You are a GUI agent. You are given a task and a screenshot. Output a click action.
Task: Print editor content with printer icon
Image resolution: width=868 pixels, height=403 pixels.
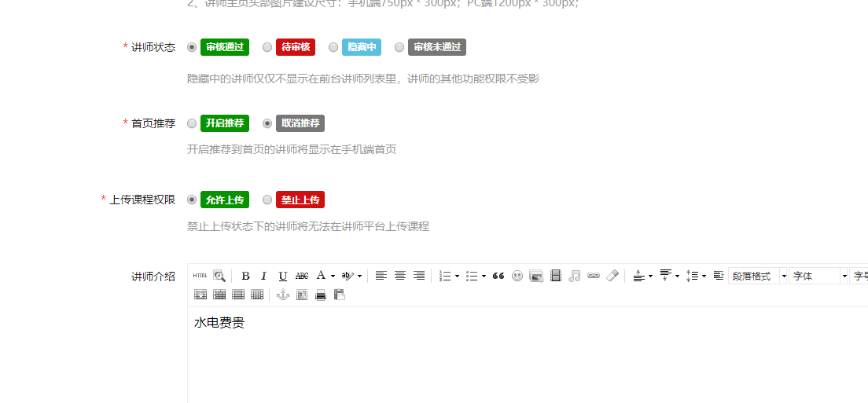point(321,295)
